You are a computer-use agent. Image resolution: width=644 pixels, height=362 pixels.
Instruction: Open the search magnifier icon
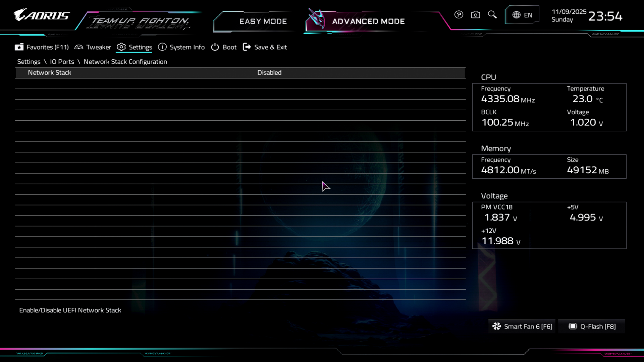tap(492, 15)
